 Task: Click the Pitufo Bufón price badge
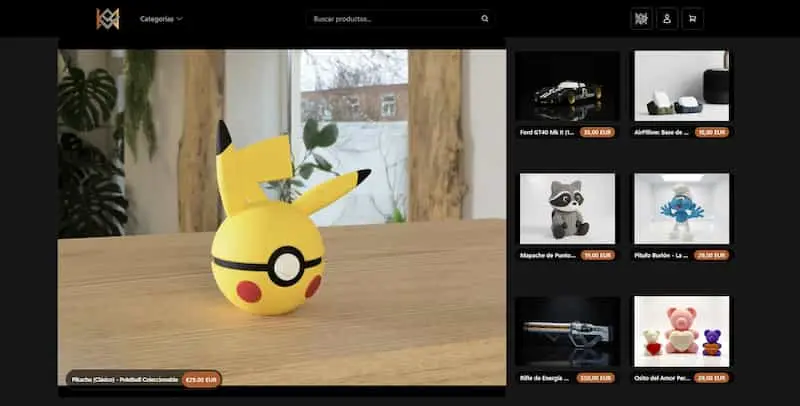pos(711,256)
